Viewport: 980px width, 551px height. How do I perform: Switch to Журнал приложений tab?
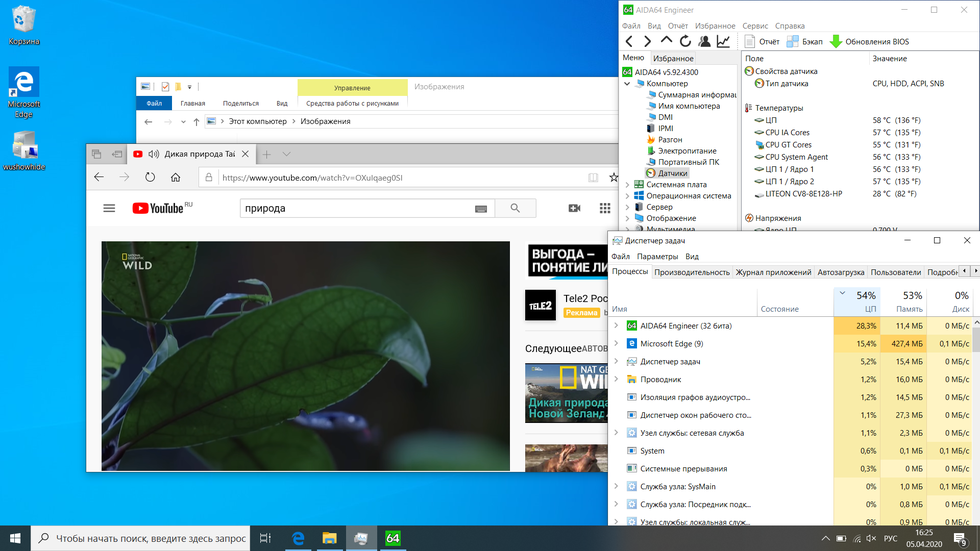773,272
